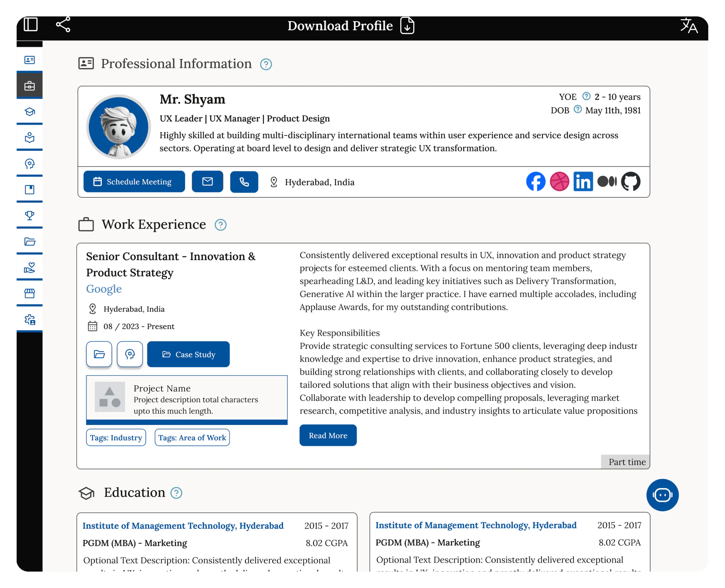The height and width of the screenshot is (588, 725).
Task: Open Medium profile icon
Action: [607, 182]
